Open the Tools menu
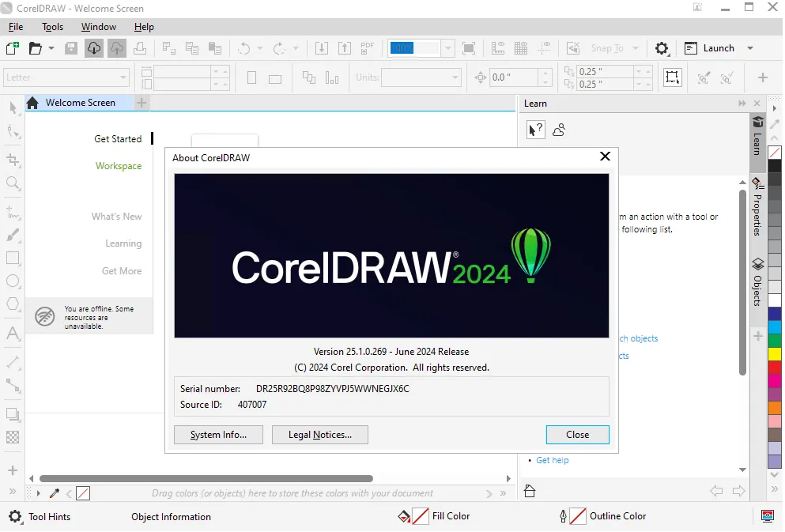Viewport: 785px width, 532px height. pos(52,27)
